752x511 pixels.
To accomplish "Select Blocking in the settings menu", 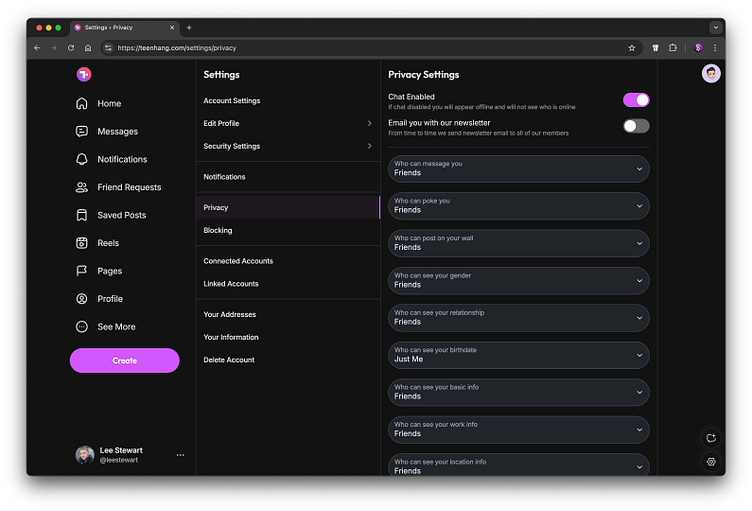I will click(218, 230).
